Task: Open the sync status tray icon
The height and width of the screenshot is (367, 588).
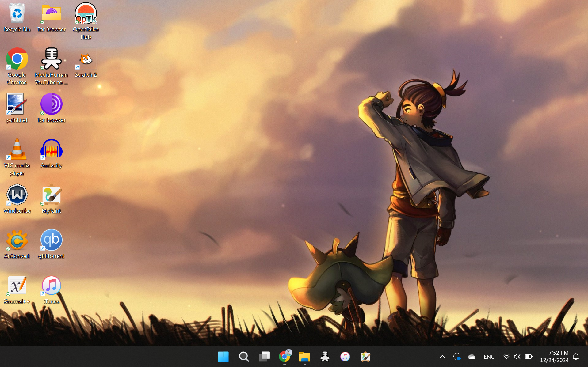Action: pos(457,357)
